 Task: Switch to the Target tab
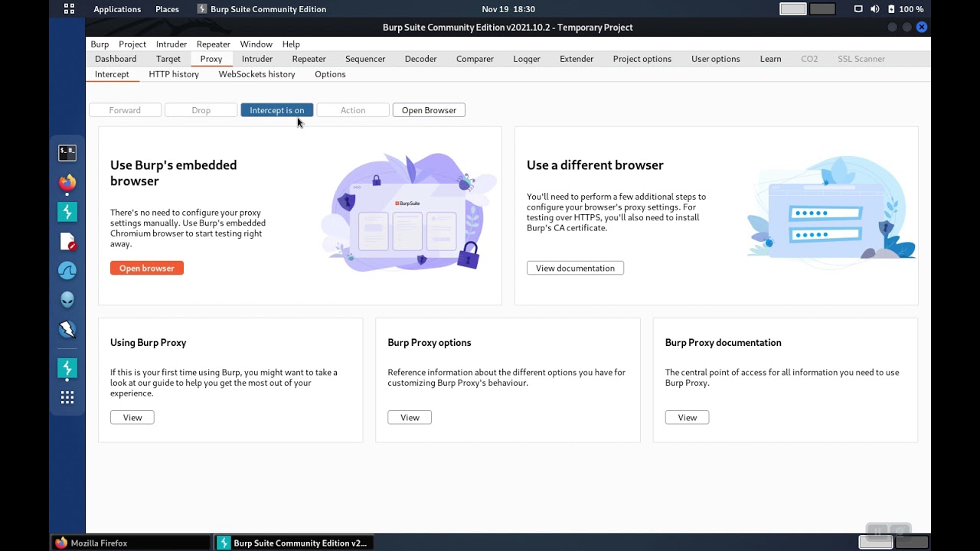168,59
